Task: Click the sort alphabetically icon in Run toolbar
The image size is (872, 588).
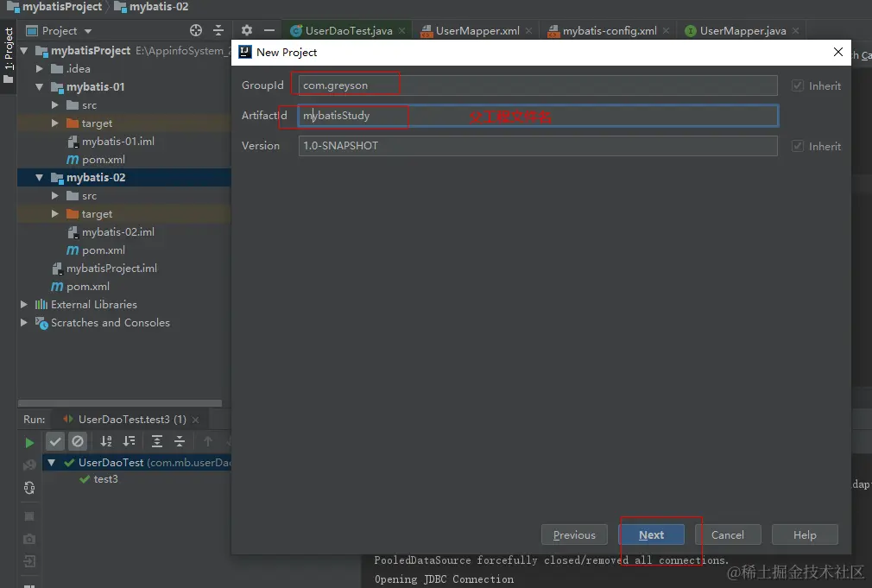Action: (x=106, y=442)
